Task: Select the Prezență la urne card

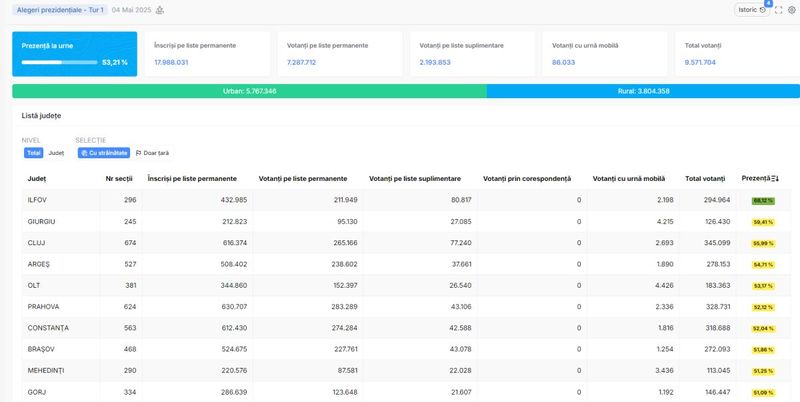Action: pos(75,54)
